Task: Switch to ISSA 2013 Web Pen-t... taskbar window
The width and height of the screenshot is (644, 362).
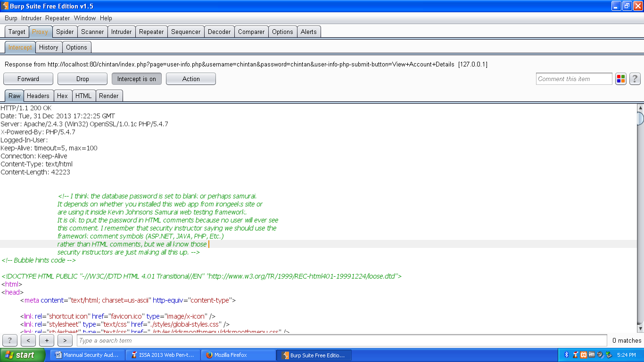Action: (163, 355)
